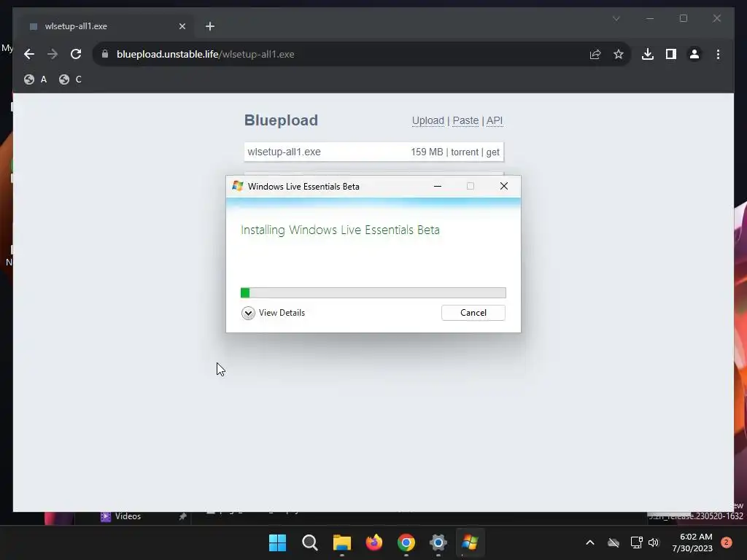Viewport: 747px width, 560px height.
Task: Share this page via share icon
Action: click(x=595, y=54)
